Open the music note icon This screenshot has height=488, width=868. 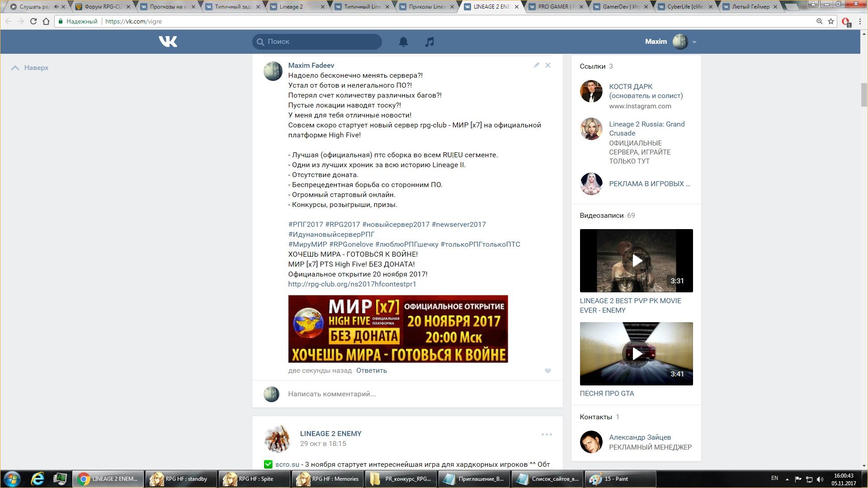(429, 42)
